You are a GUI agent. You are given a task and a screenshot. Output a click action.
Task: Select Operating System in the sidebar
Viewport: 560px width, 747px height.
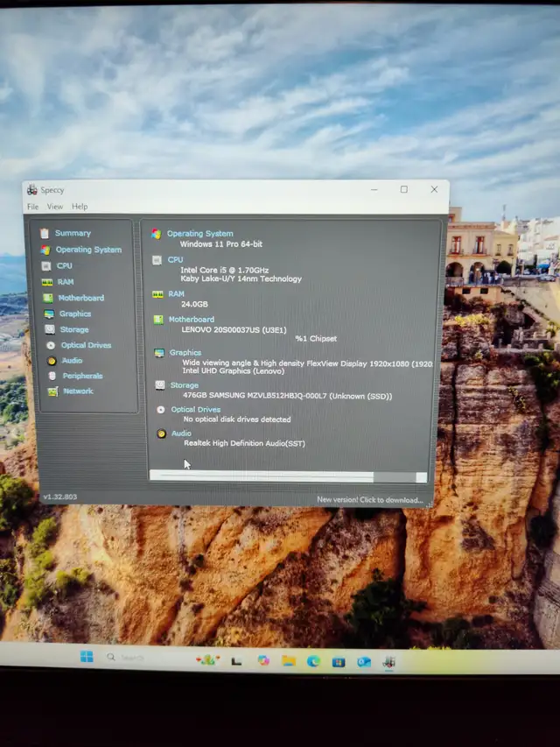click(88, 250)
